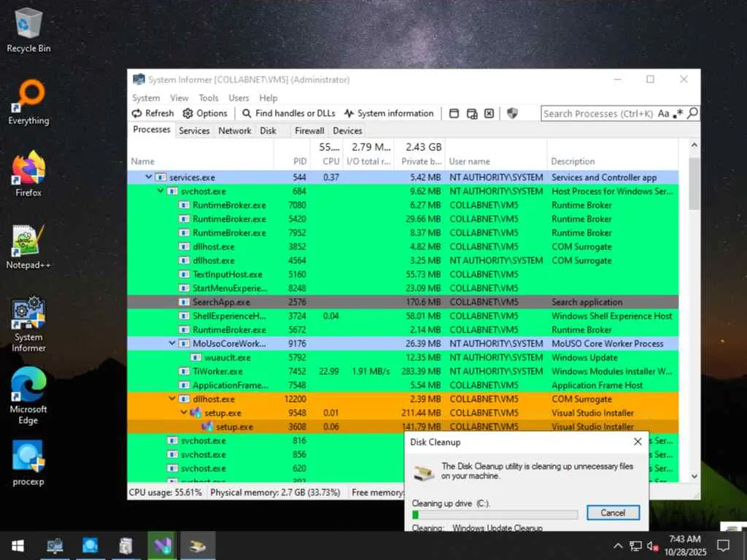Select the Processes tab

point(152,130)
